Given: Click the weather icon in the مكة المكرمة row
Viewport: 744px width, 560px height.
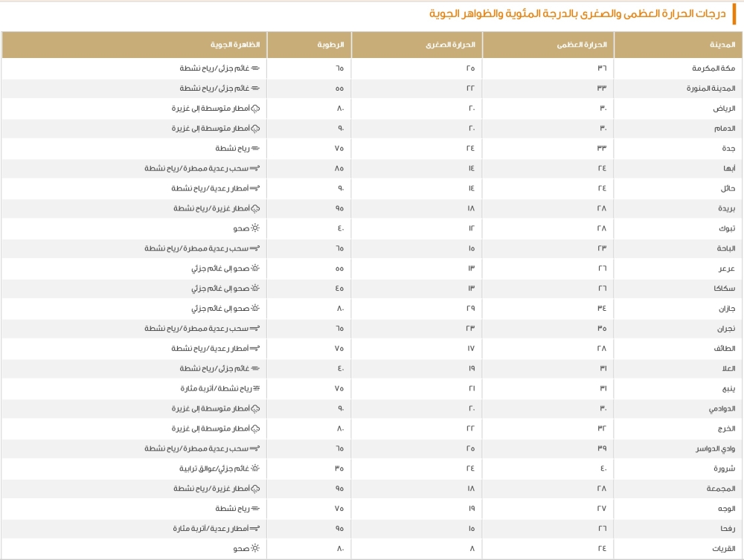Looking at the screenshot, I should pyautogui.click(x=254, y=68).
